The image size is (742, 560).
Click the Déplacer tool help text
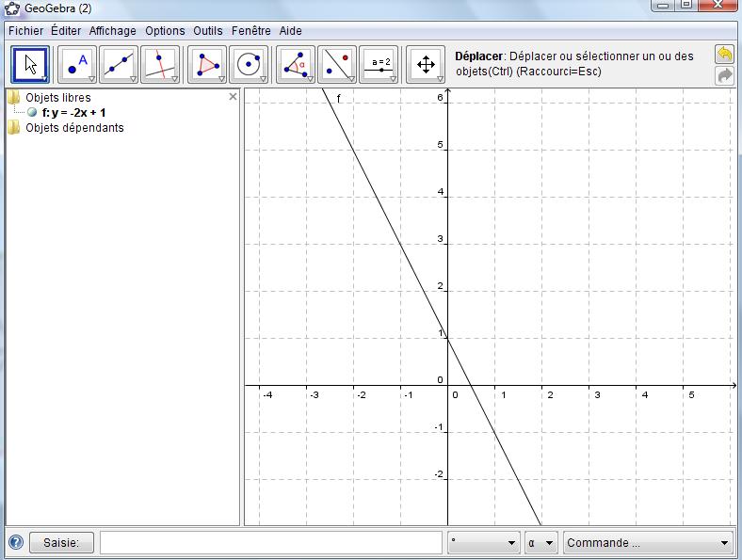pyautogui.click(x=574, y=64)
